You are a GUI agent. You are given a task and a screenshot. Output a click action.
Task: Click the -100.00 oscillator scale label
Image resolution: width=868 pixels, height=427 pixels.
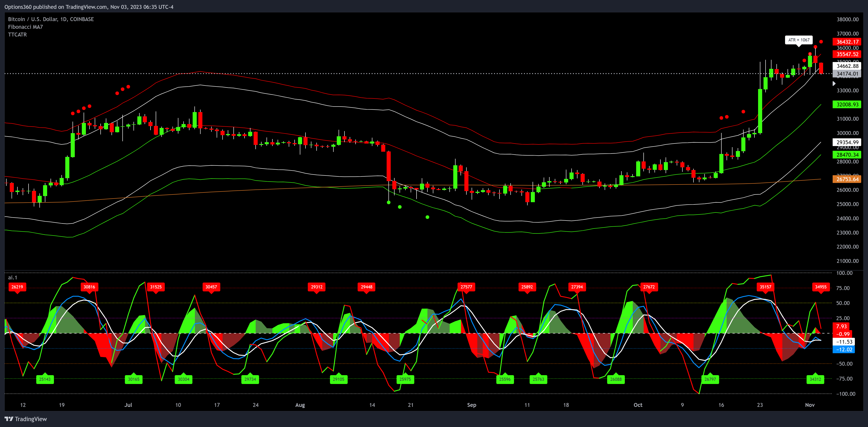tap(846, 394)
